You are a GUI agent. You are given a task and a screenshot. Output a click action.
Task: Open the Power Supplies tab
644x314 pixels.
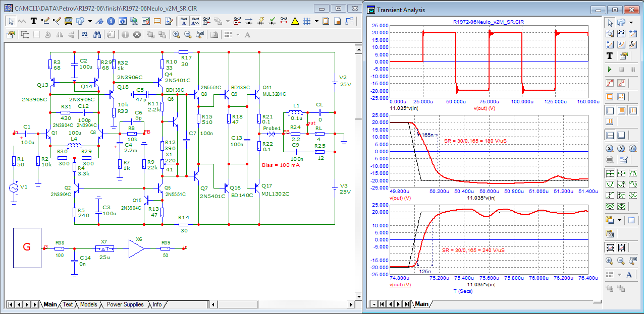(x=125, y=304)
